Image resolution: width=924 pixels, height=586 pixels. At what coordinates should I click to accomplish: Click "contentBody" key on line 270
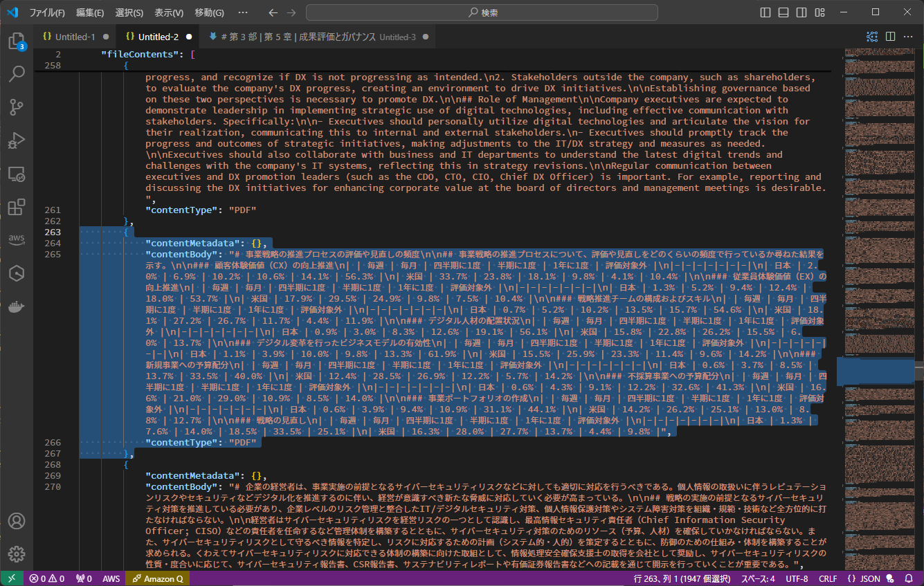pyautogui.click(x=181, y=486)
